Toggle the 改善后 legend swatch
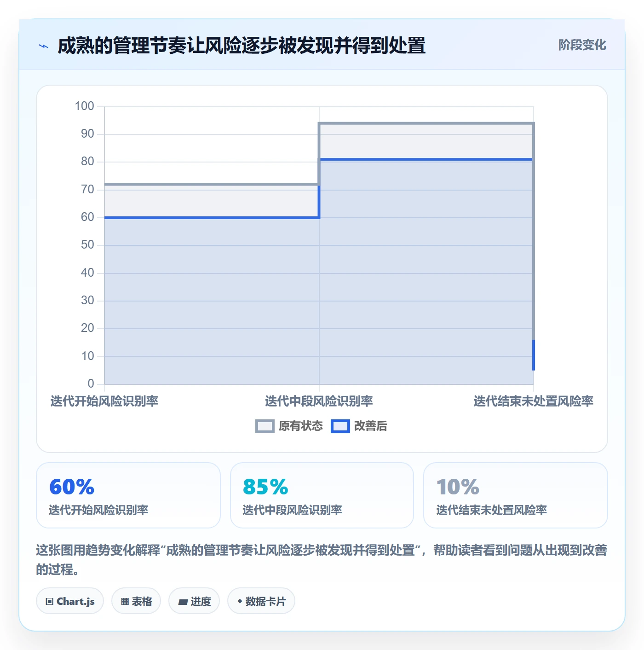This screenshot has width=644, height=650. click(340, 426)
